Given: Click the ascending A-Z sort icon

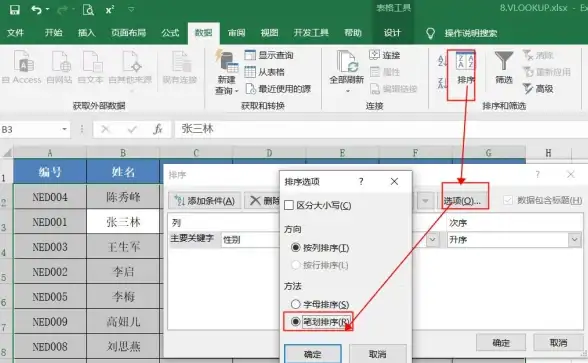Looking at the screenshot, I should (x=442, y=61).
